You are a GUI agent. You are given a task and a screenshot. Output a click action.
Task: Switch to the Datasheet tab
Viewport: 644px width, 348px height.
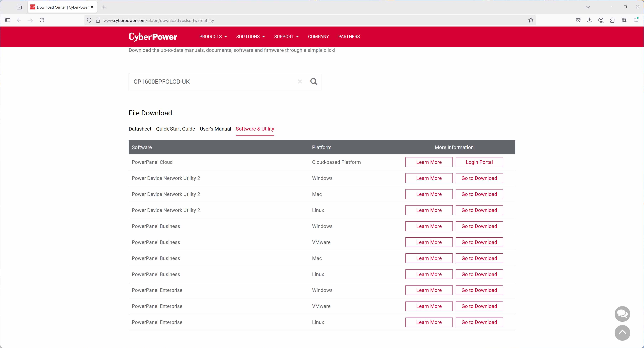[x=140, y=129]
